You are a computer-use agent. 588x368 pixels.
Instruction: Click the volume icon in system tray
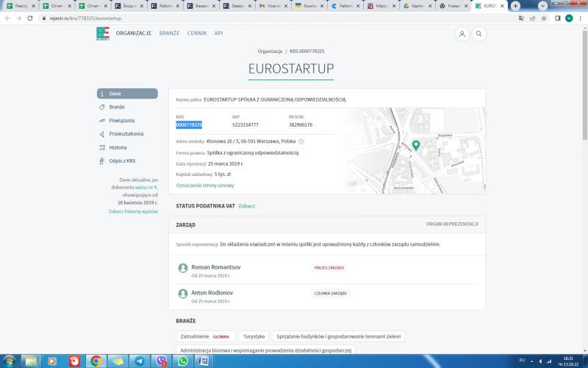click(x=540, y=361)
